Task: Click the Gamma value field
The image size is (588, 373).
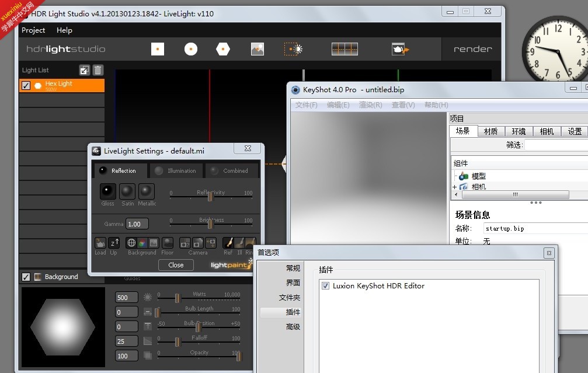Action: pyautogui.click(x=137, y=224)
